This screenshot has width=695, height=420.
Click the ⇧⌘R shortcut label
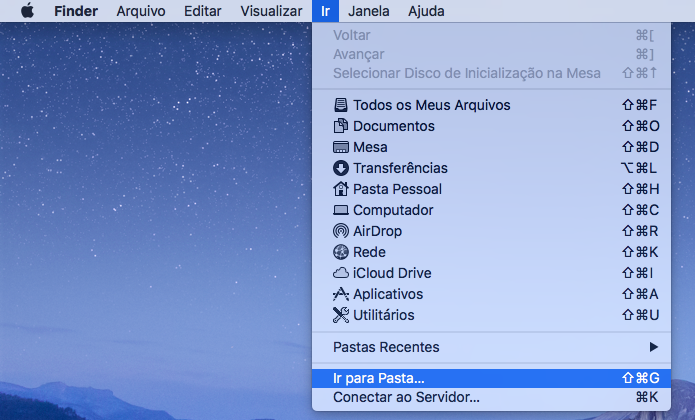click(640, 231)
